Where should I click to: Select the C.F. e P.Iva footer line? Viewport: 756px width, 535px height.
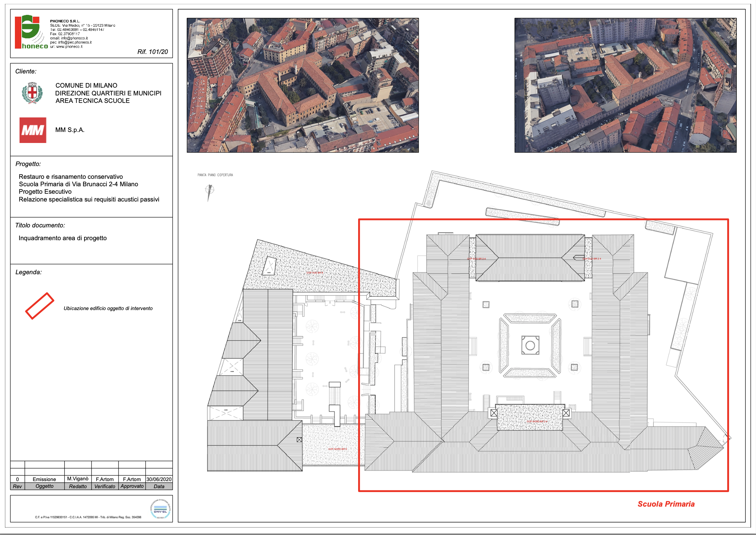coord(88,517)
